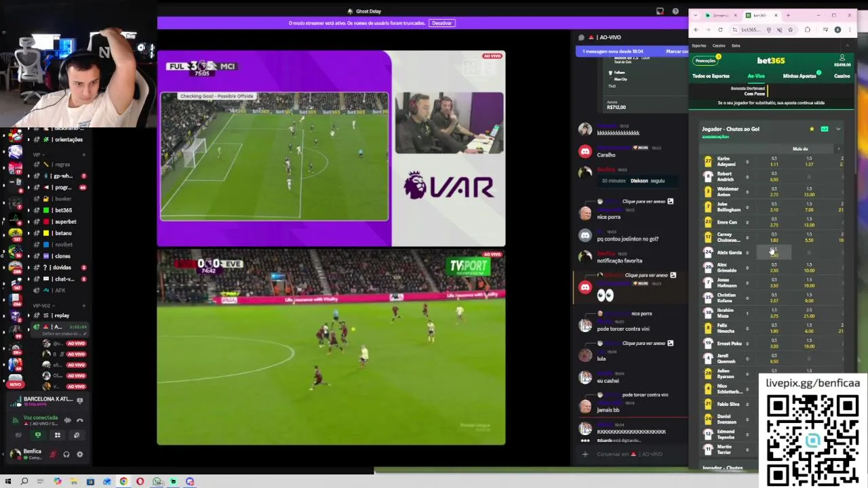This screenshot has width=868, height=488.
Task: Open Minhas Apostas tab
Action: pos(800,76)
